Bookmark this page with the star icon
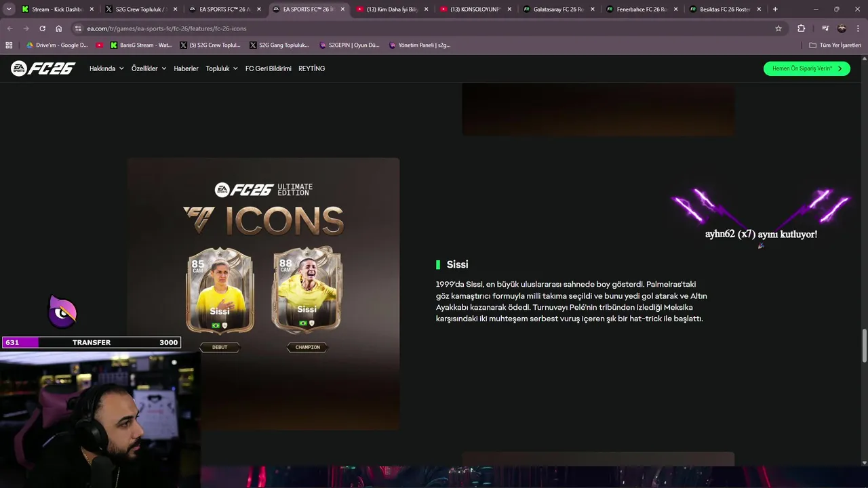The width and height of the screenshot is (868, 488). click(x=778, y=28)
